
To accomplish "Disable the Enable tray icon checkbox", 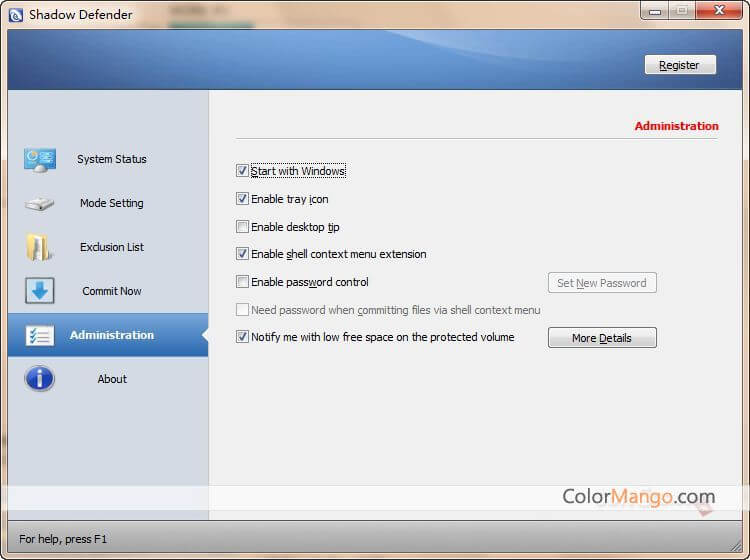I will tap(242, 199).
